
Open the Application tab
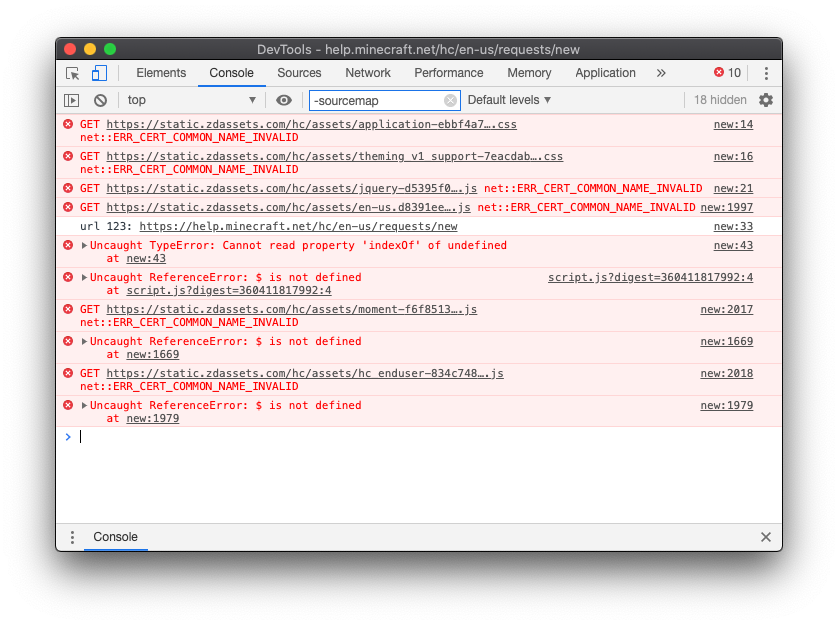coord(606,73)
